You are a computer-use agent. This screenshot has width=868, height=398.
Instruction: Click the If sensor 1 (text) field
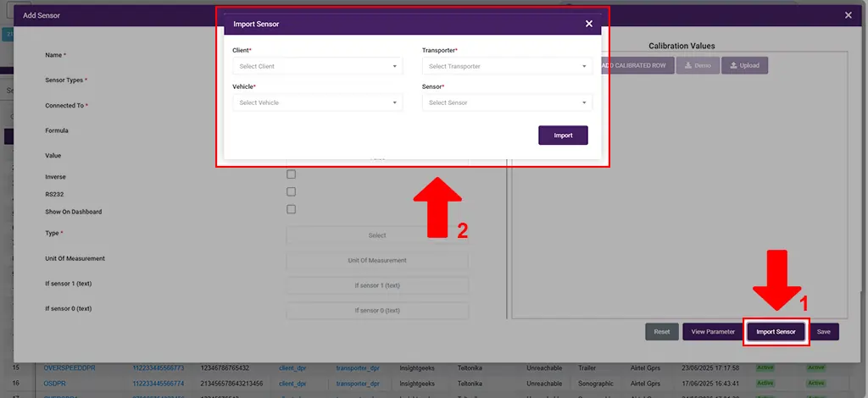coord(377,285)
